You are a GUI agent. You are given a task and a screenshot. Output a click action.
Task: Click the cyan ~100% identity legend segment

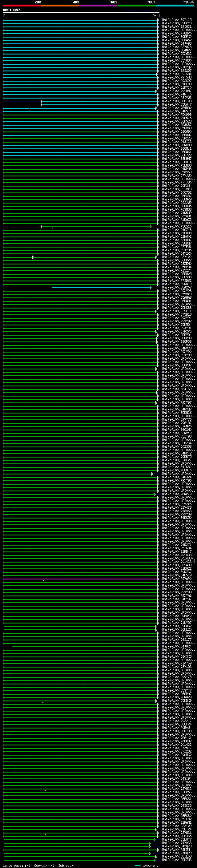(x=175, y=6)
